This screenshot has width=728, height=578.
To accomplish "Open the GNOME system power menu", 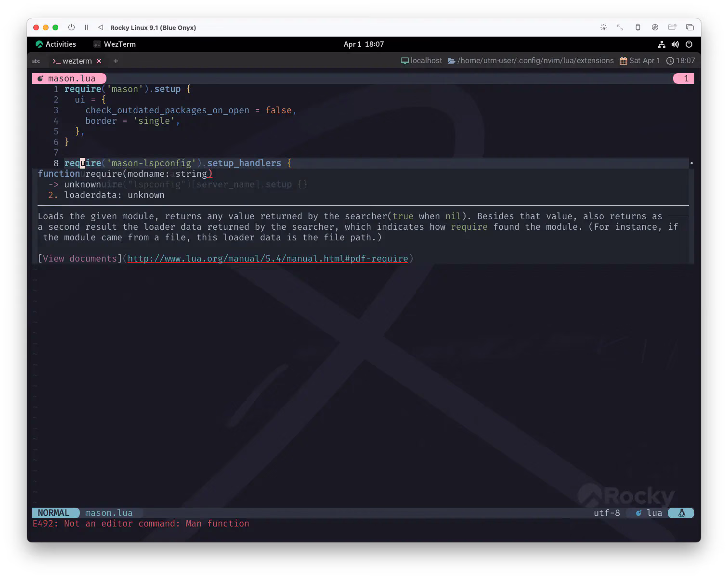I will coord(689,44).
